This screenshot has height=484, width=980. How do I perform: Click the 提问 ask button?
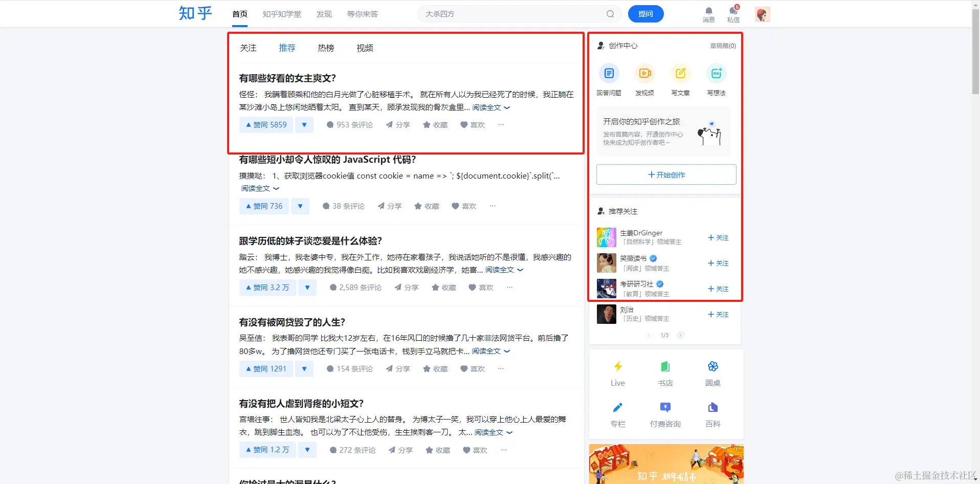(645, 14)
